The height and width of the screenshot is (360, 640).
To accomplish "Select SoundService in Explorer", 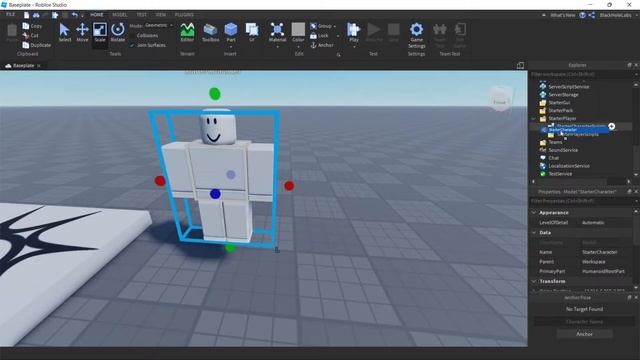I will pyautogui.click(x=563, y=150).
